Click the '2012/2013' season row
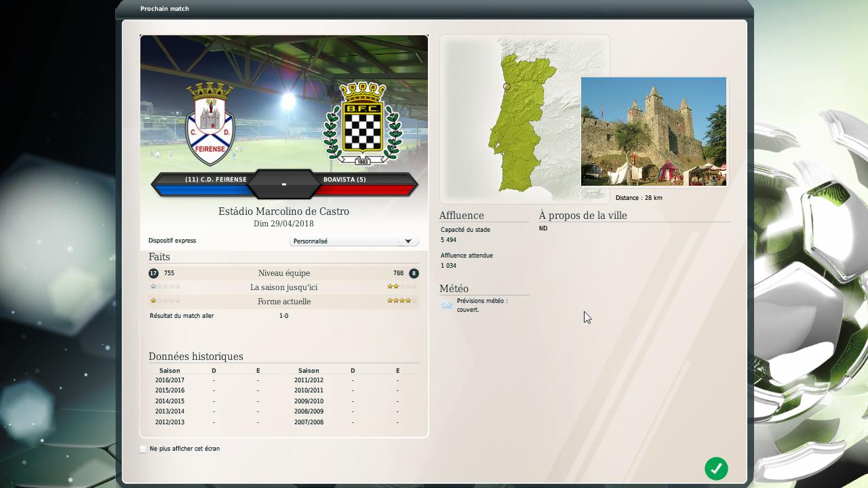The height and width of the screenshot is (488, 868). point(214,422)
